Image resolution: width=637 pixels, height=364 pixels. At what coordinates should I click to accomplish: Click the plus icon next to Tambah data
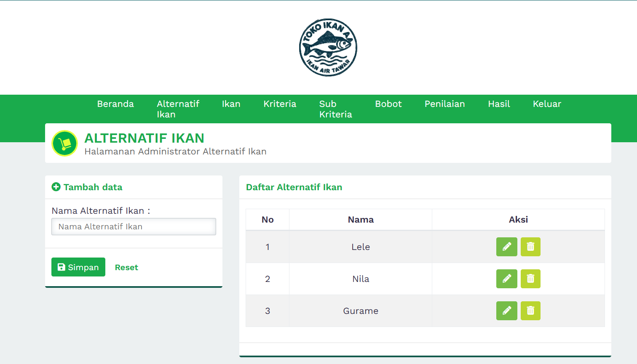56,187
